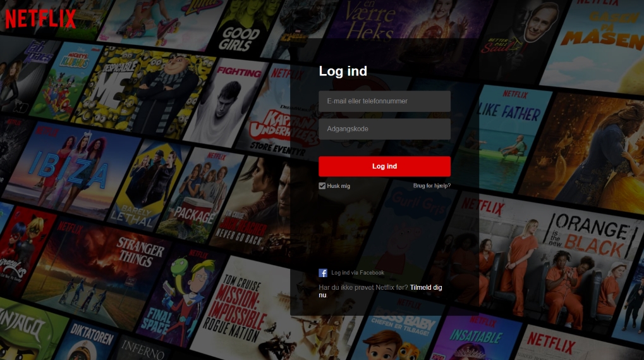Toggle the Husk mig checkbox
Screen dimensions: 644x360
point(322,186)
